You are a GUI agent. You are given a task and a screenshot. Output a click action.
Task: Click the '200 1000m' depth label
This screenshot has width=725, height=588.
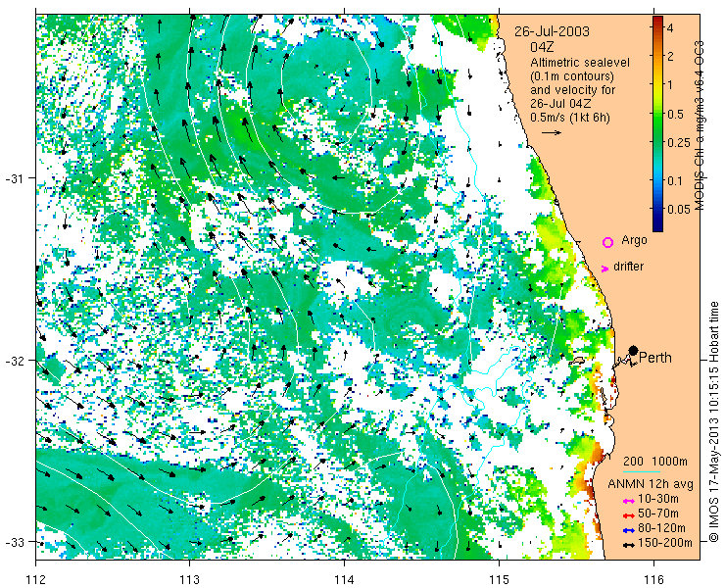[655, 462]
